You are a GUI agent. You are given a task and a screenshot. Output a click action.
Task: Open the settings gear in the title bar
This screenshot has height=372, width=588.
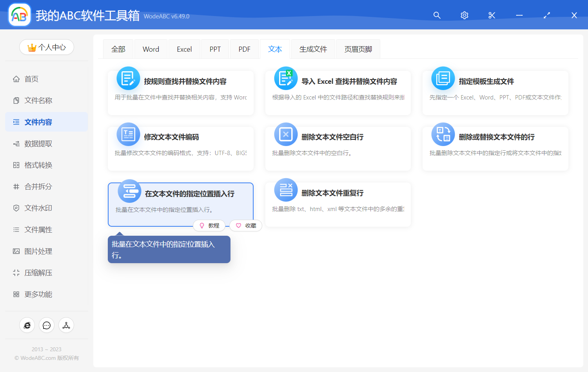(464, 15)
